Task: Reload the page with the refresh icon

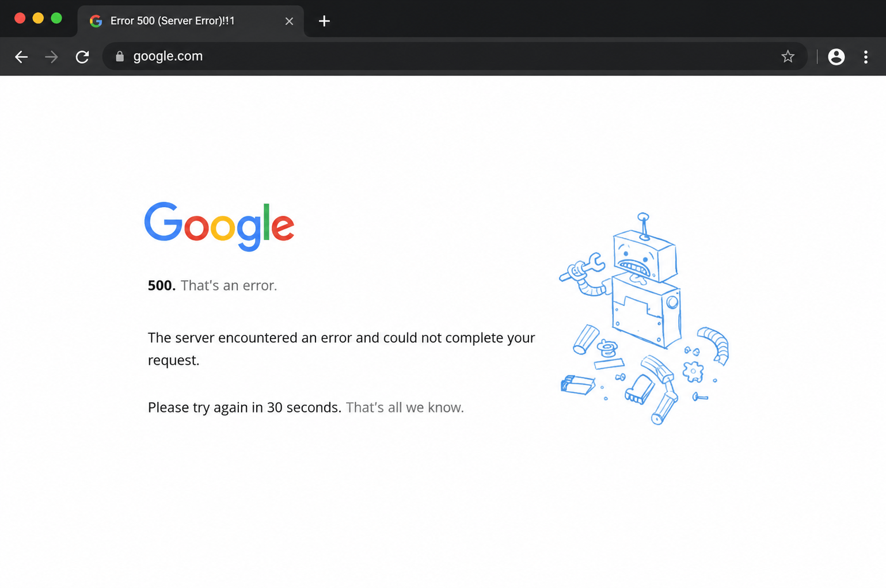Action: click(82, 56)
